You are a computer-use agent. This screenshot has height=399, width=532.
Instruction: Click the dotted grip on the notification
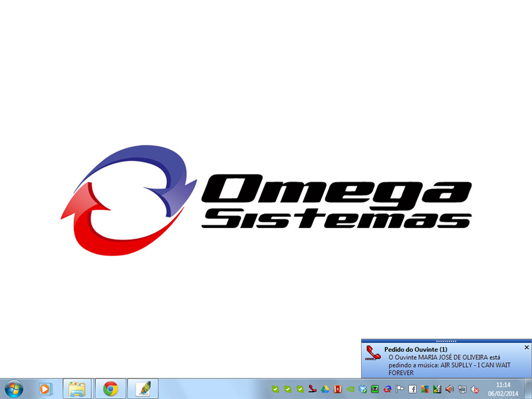click(446, 341)
